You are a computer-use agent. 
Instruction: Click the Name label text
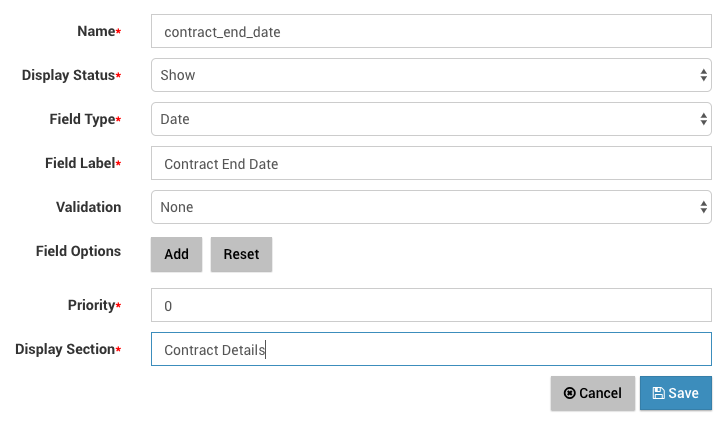pyautogui.click(x=96, y=31)
